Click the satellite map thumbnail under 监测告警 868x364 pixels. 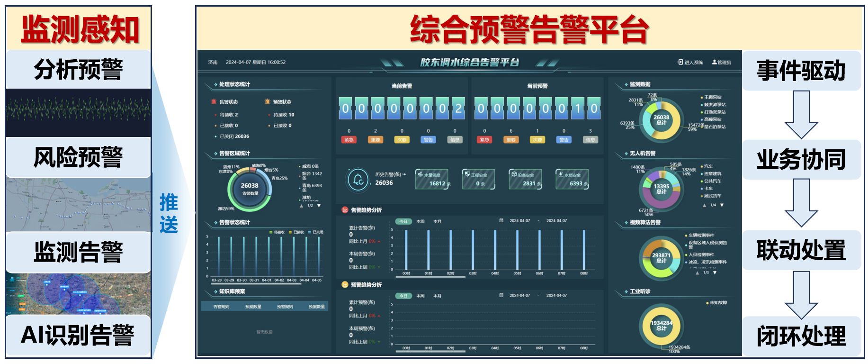pyautogui.click(x=78, y=294)
